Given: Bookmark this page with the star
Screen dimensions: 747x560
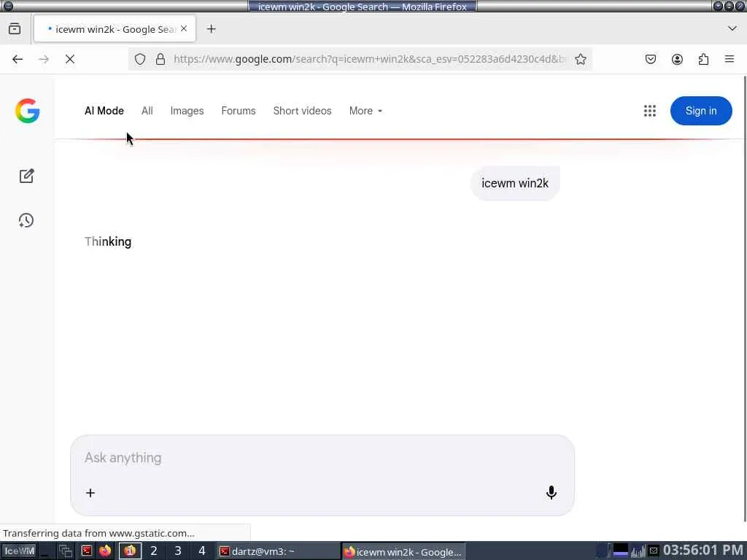Looking at the screenshot, I should click(580, 59).
